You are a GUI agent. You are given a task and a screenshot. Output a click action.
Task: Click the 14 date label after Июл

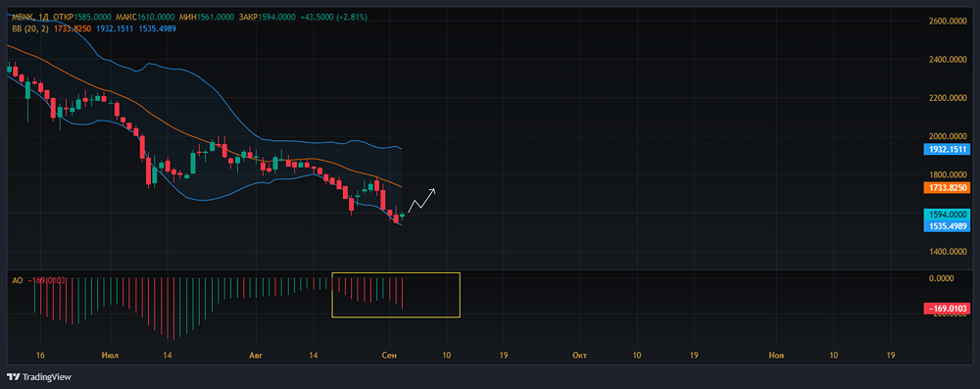[x=167, y=355]
